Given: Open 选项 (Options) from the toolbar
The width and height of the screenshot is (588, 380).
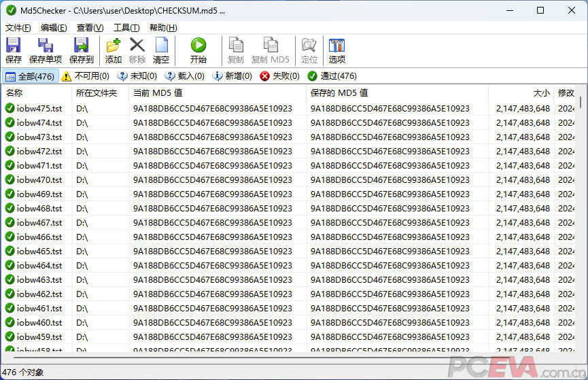Looking at the screenshot, I should tap(336, 51).
